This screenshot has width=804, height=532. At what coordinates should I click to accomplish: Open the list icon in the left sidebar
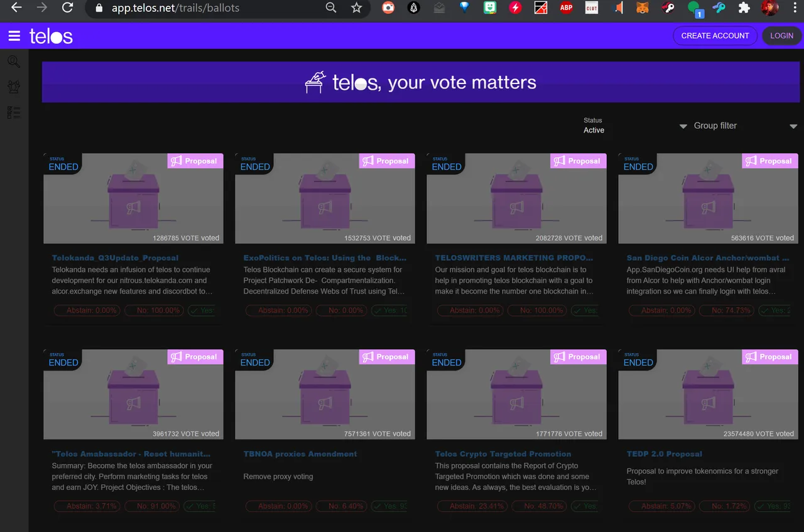pos(14,112)
